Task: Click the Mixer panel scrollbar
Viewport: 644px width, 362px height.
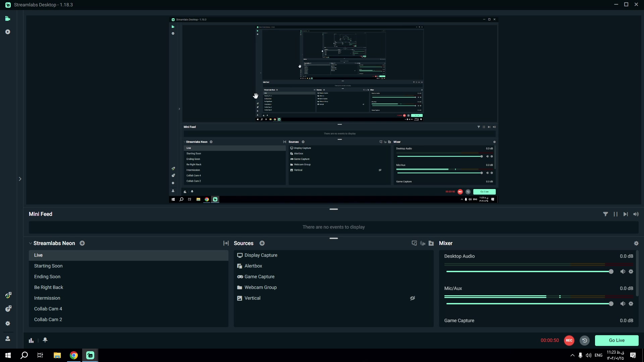Action: pyautogui.click(x=637, y=274)
